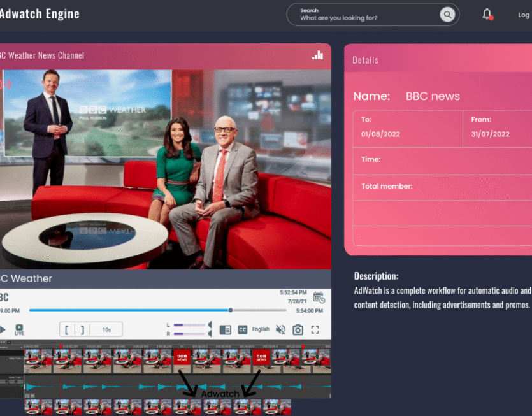Adjust right channel volume bar
This screenshot has width=532, height=416.
189,334
